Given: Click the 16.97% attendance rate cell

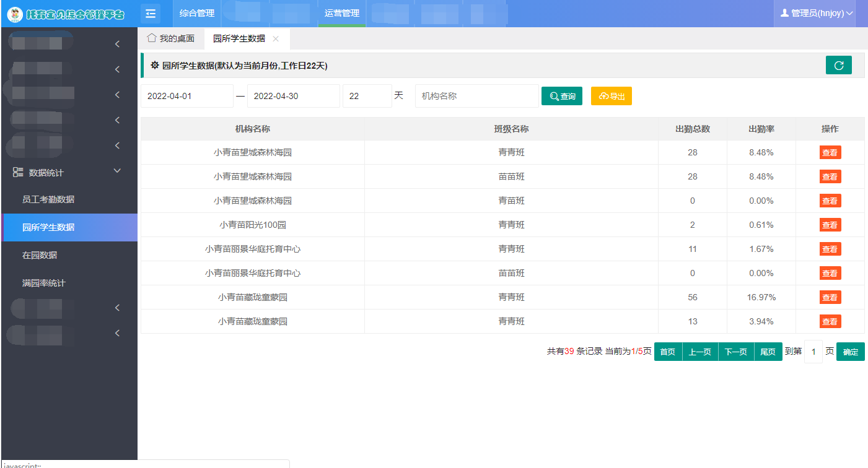Looking at the screenshot, I should pos(761,297).
